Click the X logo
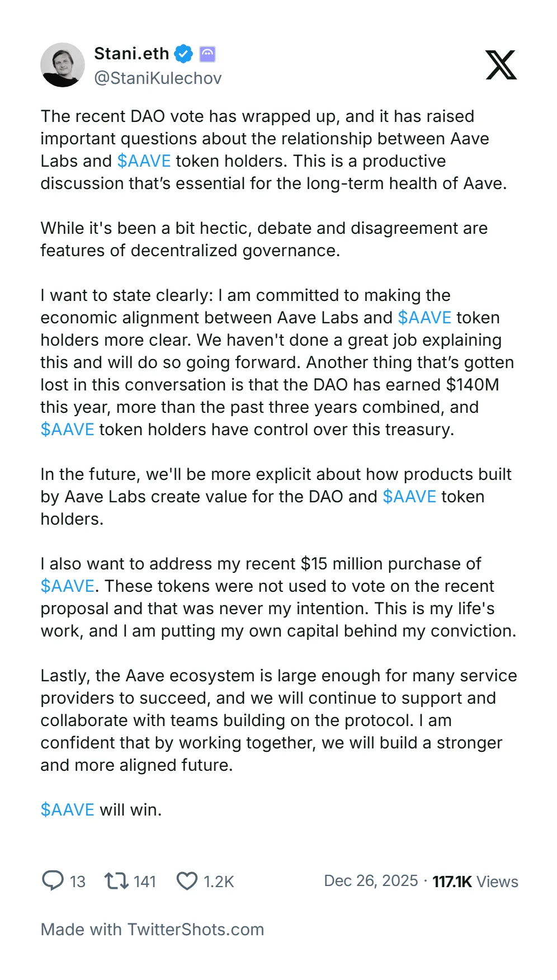 (x=501, y=65)
